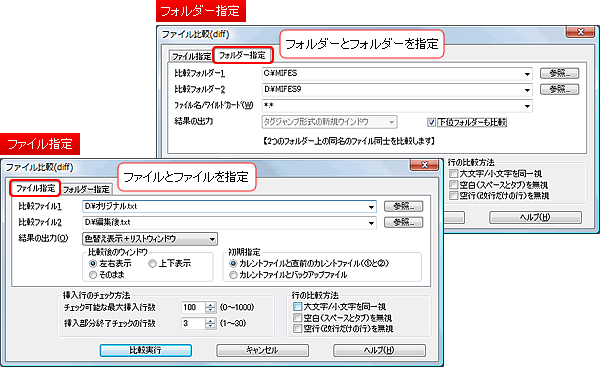Open the 比較ファイル2 dropdown list
The height and width of the screenshot is (367, 600).
pyautogui.click(x=371, y=223)
